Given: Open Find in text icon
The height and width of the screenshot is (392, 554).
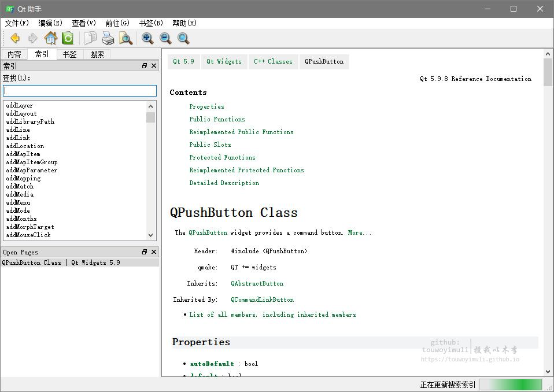Looking at the screenshot, I should (x=125, y=38).
